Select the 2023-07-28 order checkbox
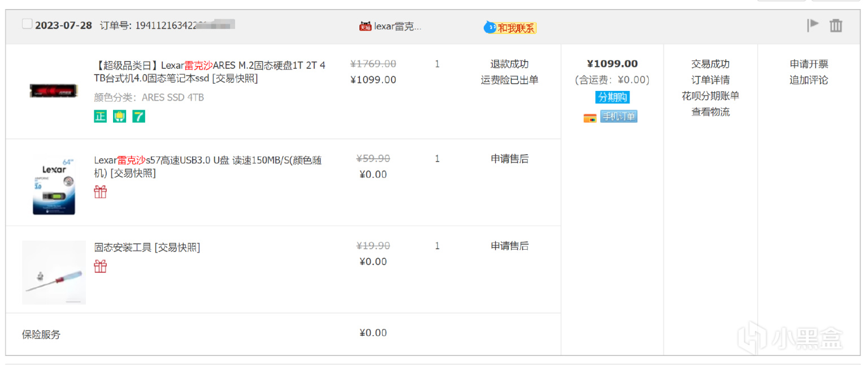The image size is (868, 365). point(27,24)
